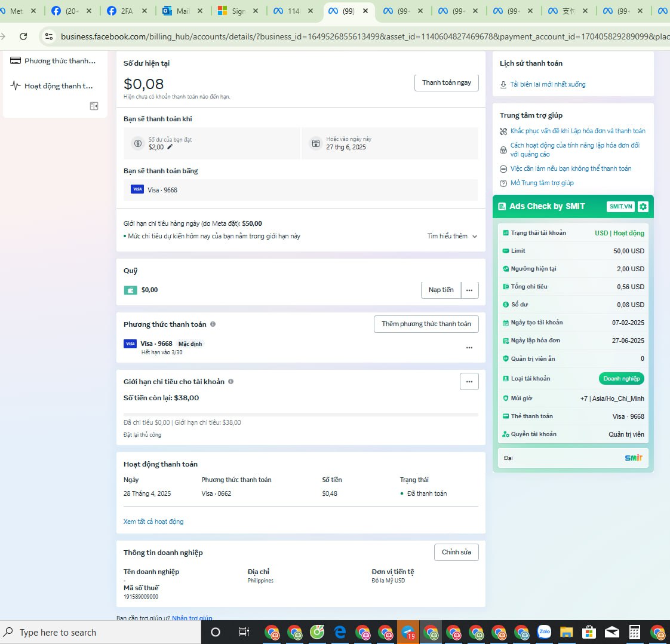Click the dollar icon beside Số dư của bạn đạt
670x644 pixels.
tap(137, 143)
